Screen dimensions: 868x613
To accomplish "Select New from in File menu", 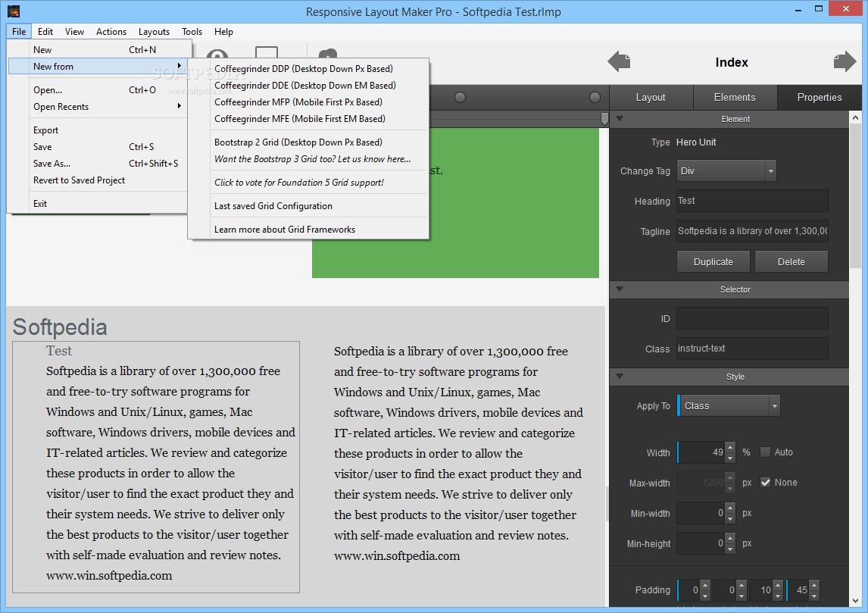I will coord(98,67).
